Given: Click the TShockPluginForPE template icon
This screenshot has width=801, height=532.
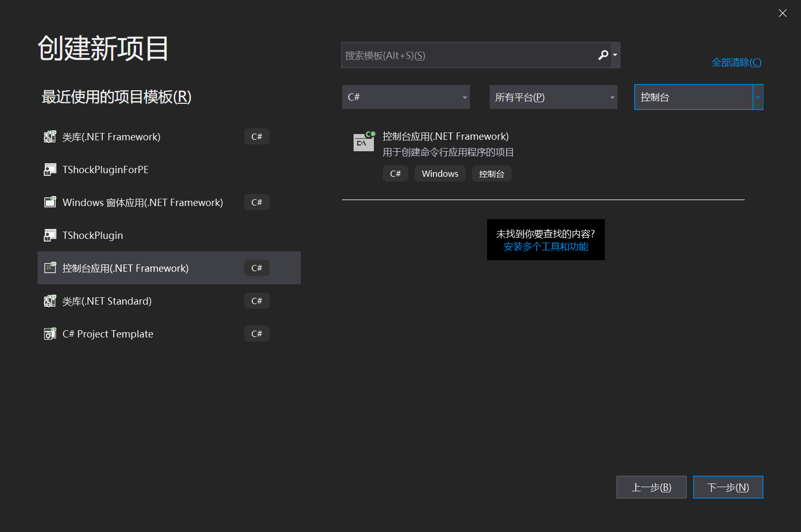Looking at the screenshot, I should [x=50, y=170].
